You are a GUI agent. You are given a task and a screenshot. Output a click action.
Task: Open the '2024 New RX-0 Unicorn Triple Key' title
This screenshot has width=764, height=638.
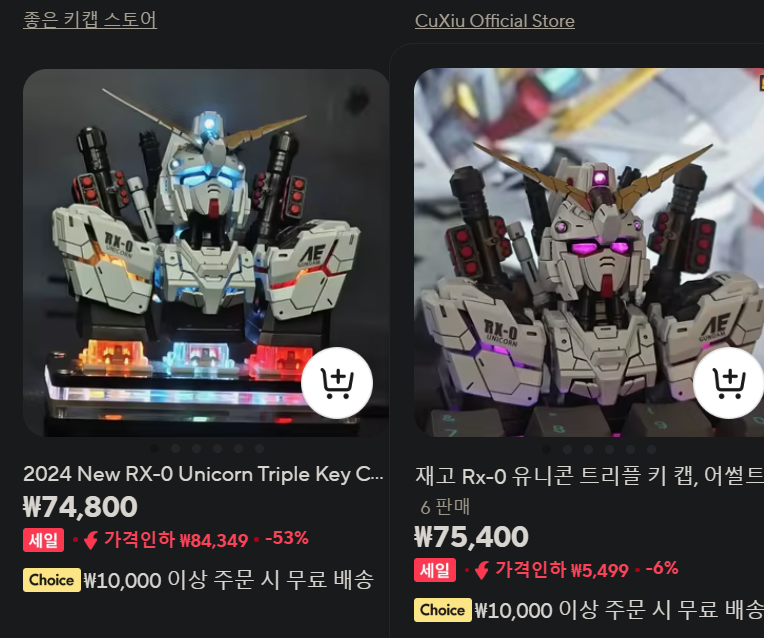point(203,474)
